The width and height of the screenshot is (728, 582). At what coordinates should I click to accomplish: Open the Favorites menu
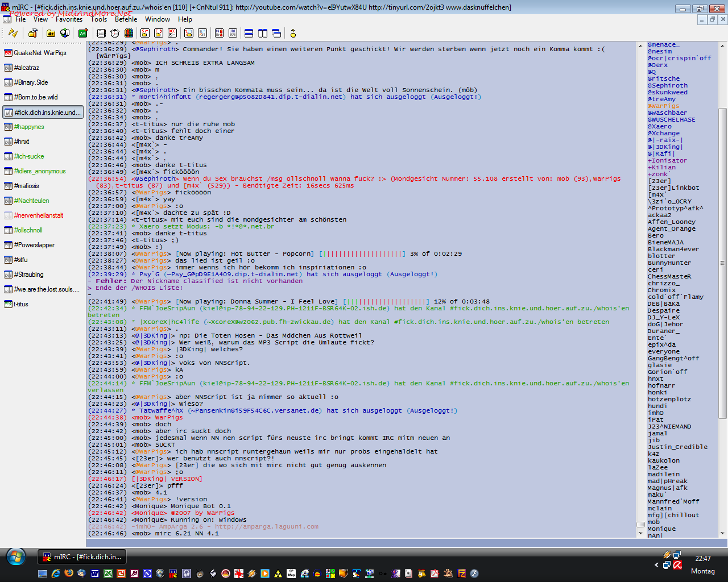click(x=69, y=19)
